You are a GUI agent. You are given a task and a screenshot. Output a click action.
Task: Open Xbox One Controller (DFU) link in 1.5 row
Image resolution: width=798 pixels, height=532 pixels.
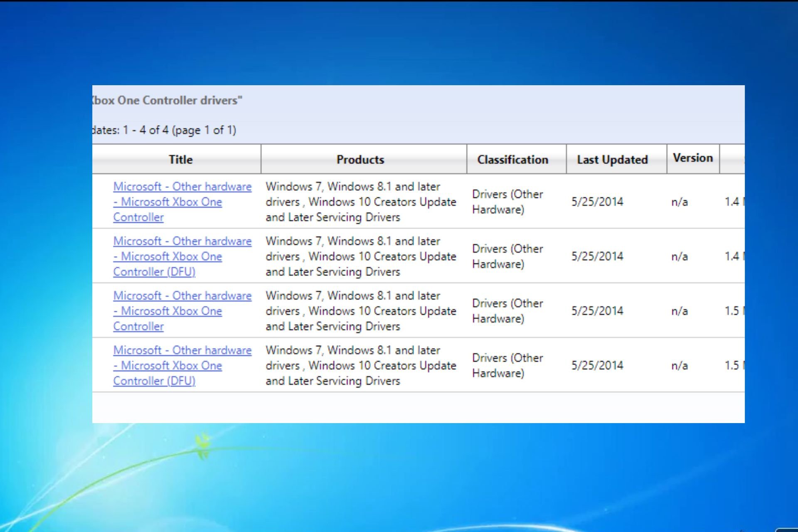click(182, 365)
